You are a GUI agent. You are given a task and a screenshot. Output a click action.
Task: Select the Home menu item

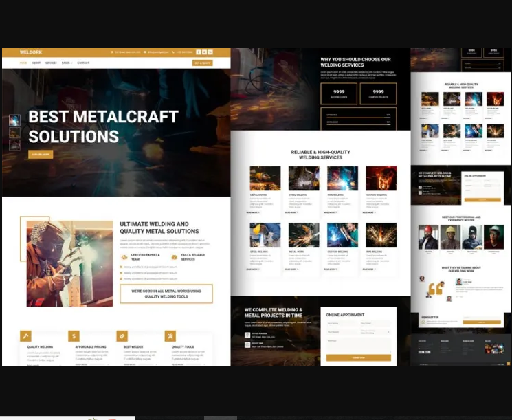coord(23,63)
